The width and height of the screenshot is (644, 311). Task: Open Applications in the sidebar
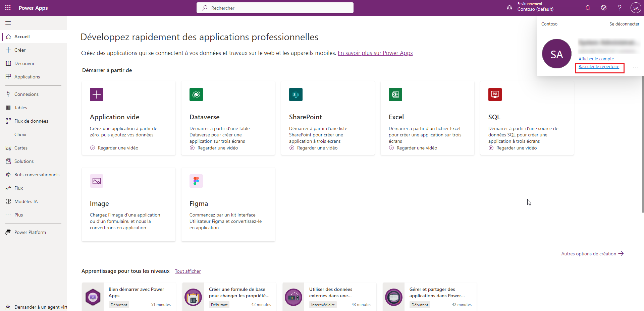coord(34,77)
